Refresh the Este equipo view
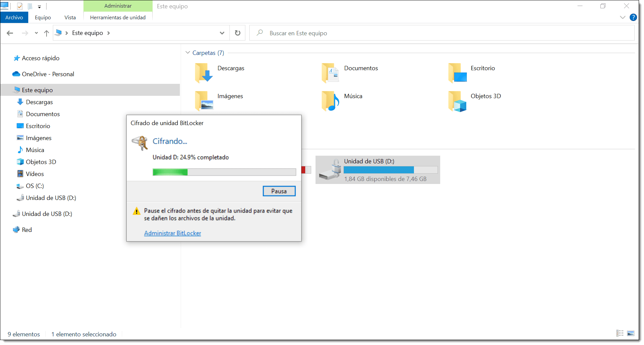644x345 pixels. (237, 33)
